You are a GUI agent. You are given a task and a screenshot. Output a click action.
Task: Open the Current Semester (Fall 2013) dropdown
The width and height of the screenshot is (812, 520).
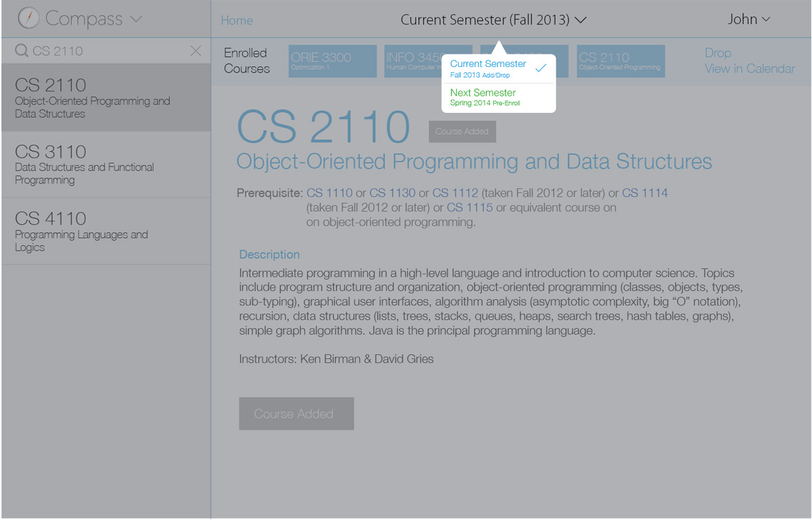coord(493,20)
